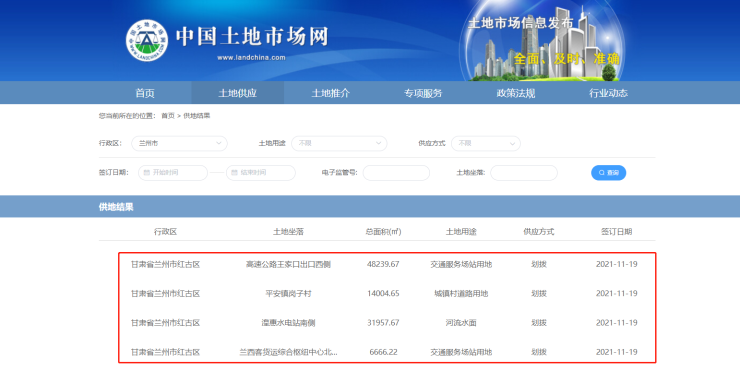Screen dimensions: 740x372
Task: Click date 2021-11-19 in the 6666.22 row
Action: pyautogui.click(x=616, y=352)
